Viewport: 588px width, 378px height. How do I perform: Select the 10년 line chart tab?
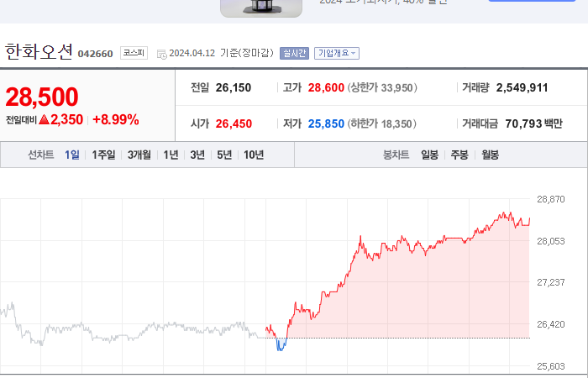pos(254,155)
